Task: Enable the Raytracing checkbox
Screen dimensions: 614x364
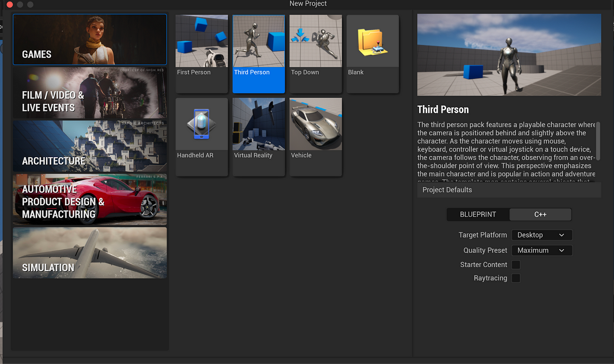Action: (x=516, y=278)
